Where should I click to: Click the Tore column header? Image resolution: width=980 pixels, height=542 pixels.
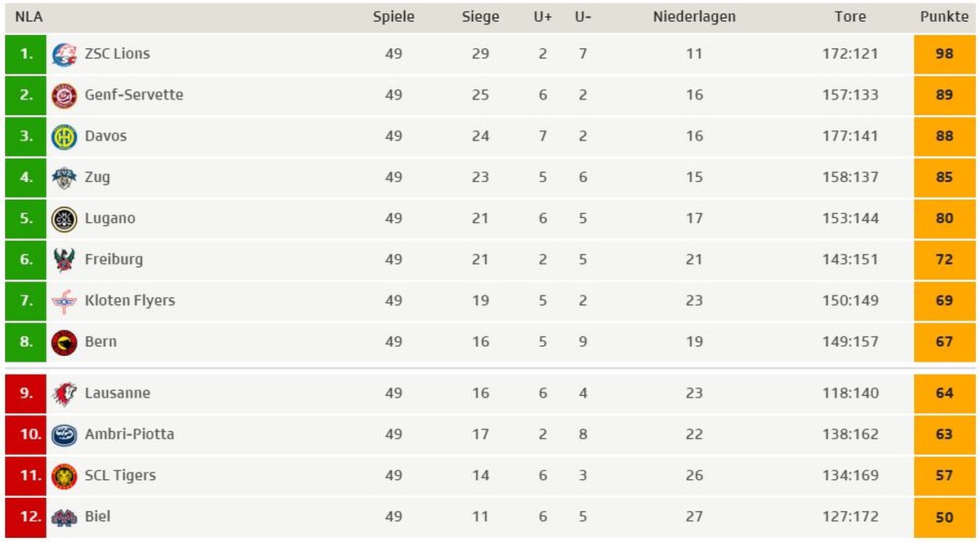point(850,16)
